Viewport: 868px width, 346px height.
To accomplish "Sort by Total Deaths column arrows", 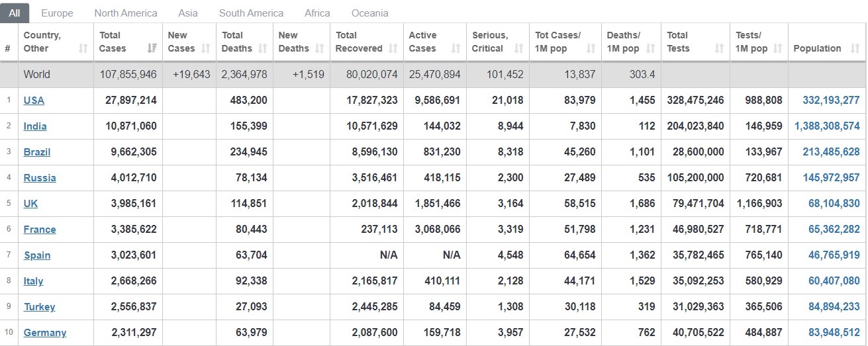I will 263,48.
